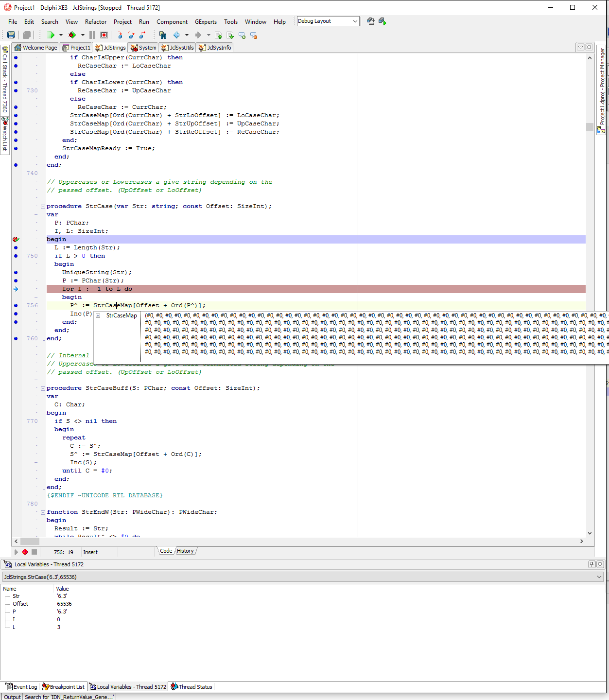Expand the StrCaseMap tooltip value

click(98, 315)
